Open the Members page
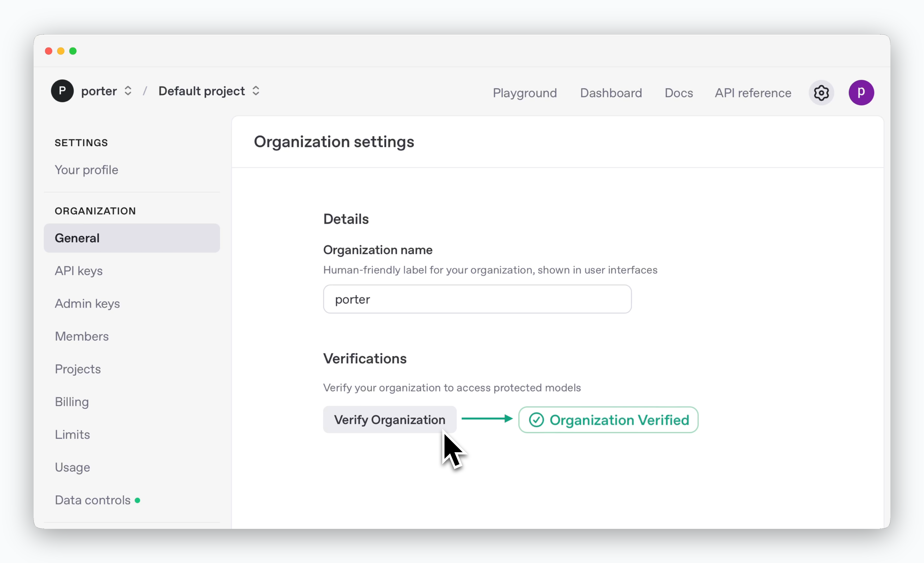 coord(82,336)
